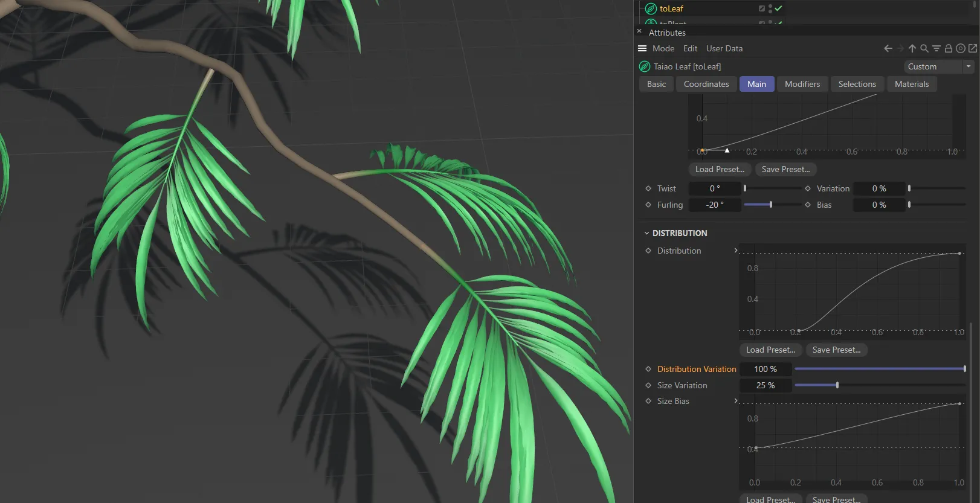Click inside the Distribution spline graph
The height and width of the screenshot is (503, 980).
coord(852,291)
